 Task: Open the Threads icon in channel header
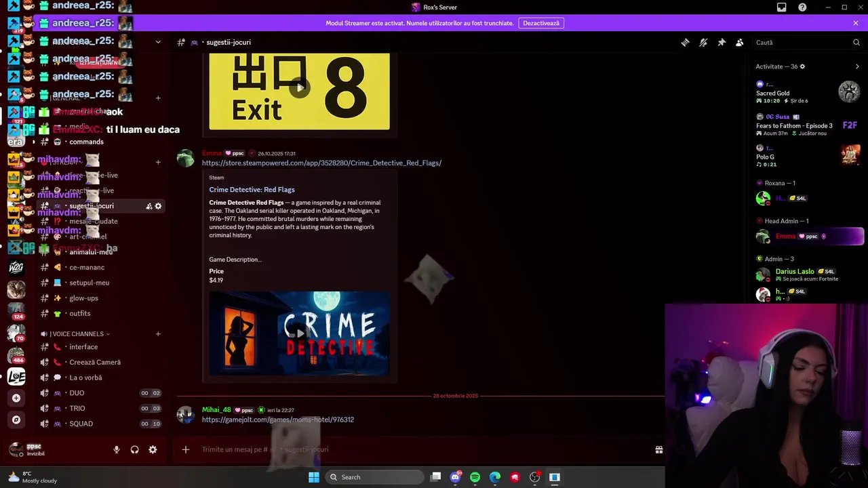pos(685,42)
